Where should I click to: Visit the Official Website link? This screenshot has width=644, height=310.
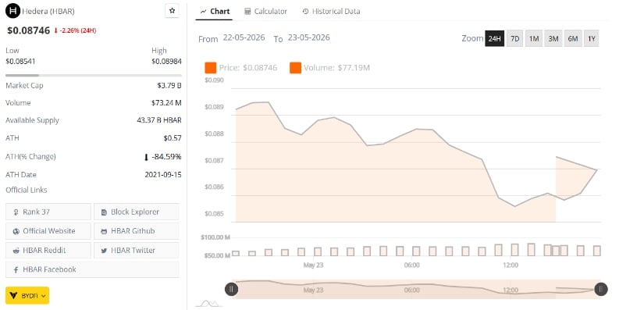tap(48, 231)
